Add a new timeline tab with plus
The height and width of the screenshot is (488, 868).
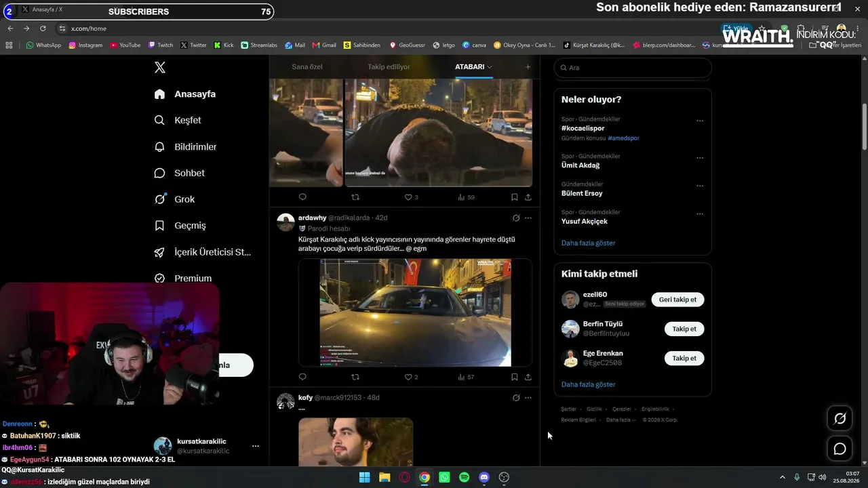tap(528, 67)
